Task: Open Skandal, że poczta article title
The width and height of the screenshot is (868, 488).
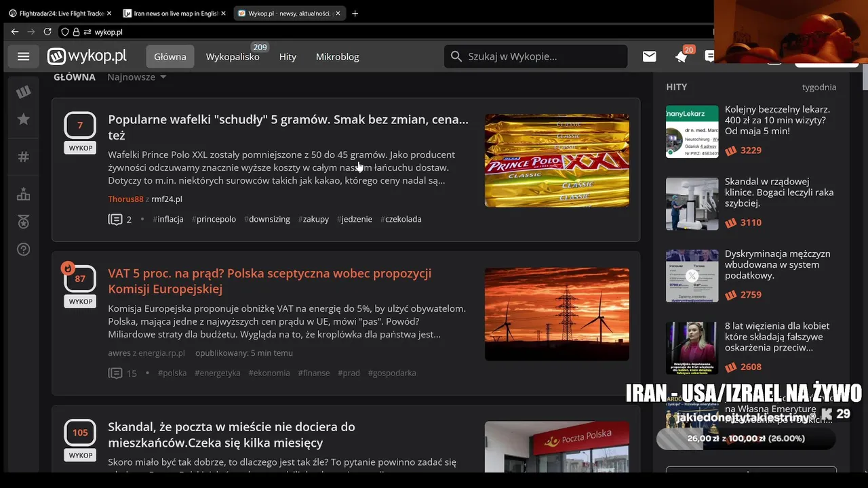Action: [x=232, y=434]
